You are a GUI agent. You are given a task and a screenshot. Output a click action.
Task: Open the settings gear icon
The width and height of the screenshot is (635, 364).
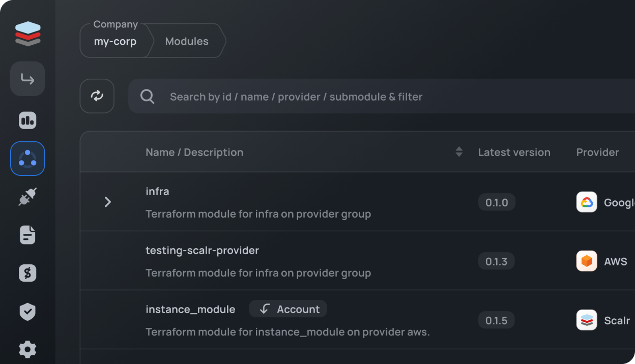pyautogui.click(x=27, y=349)
